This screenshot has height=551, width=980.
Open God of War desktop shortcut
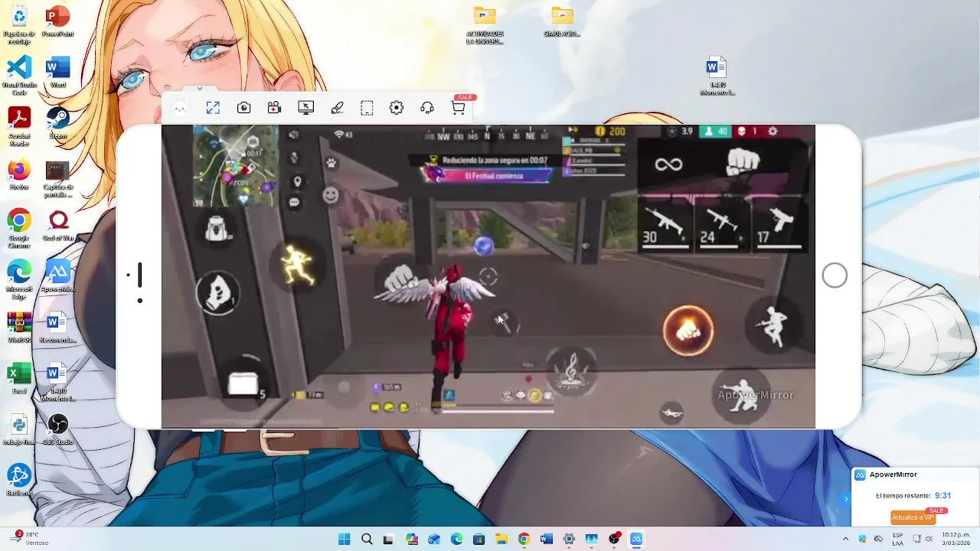58,226
